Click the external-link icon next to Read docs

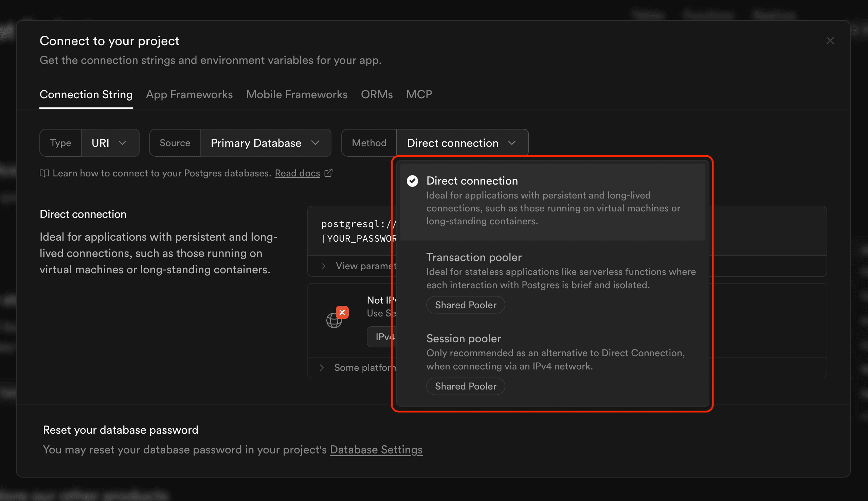(329, 173)
